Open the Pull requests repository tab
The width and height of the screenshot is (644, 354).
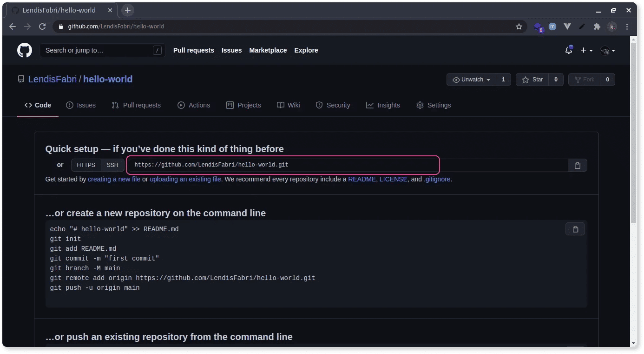tap(136, 105)
